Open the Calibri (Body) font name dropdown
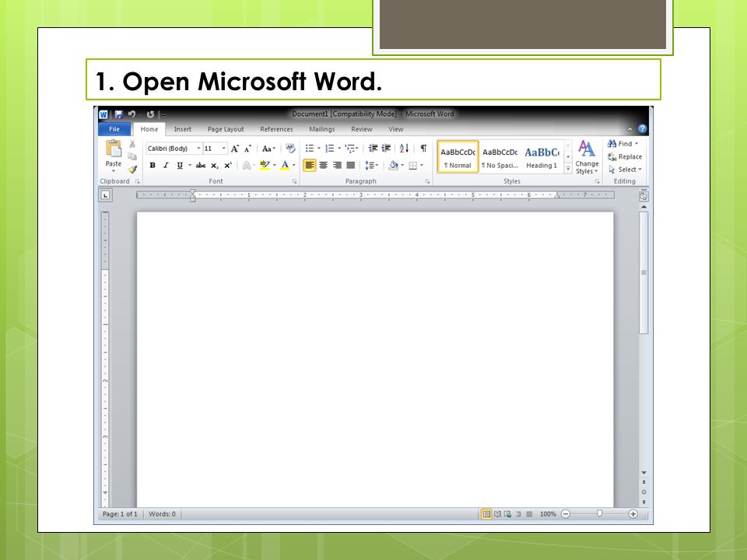747x560 pixels. tap(198, 149)
